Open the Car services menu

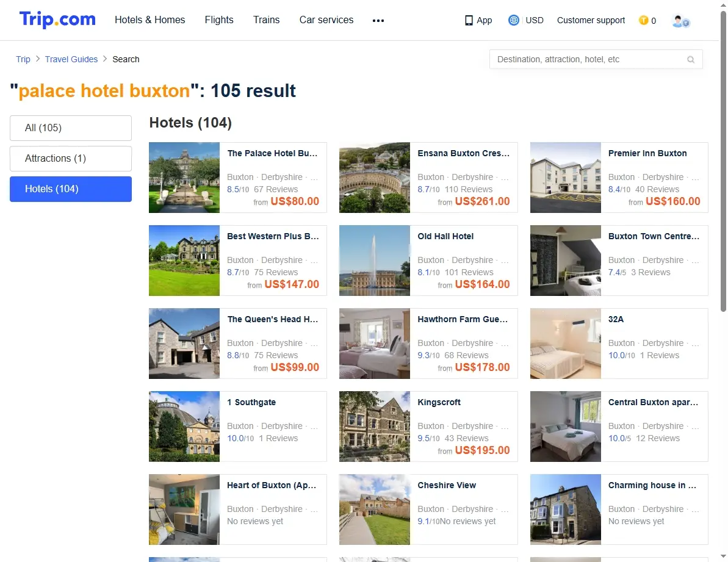click(x=326, y=20)
